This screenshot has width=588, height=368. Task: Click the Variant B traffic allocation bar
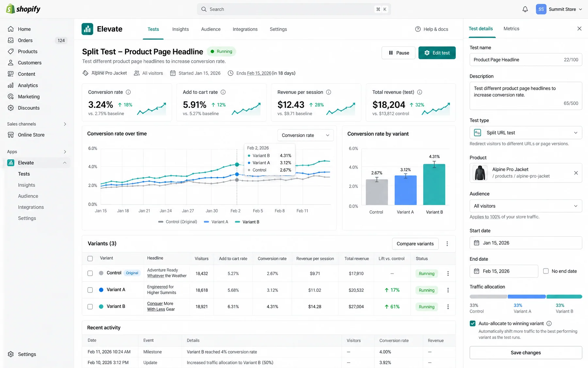click(x=564, y=297)
